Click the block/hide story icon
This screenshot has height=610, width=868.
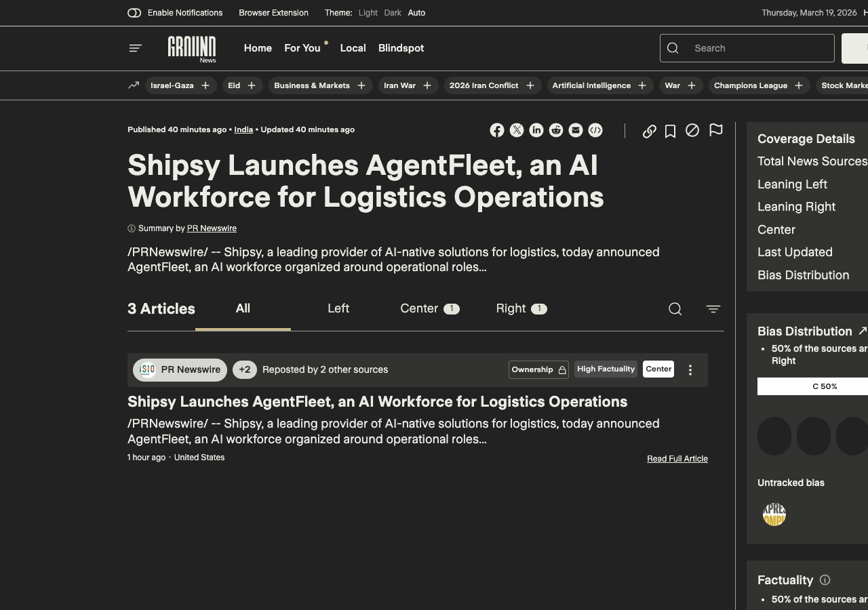tap(692, 130)
